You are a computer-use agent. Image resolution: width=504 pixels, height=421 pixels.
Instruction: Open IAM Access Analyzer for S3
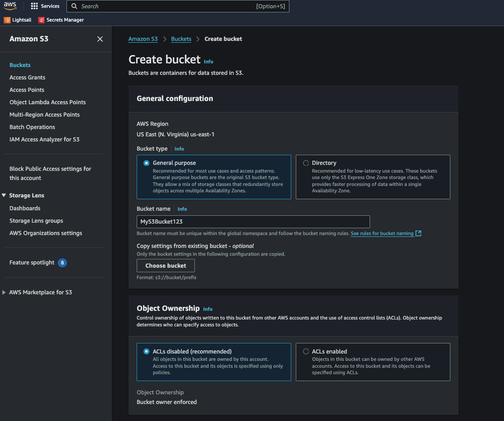click(44, 140)
